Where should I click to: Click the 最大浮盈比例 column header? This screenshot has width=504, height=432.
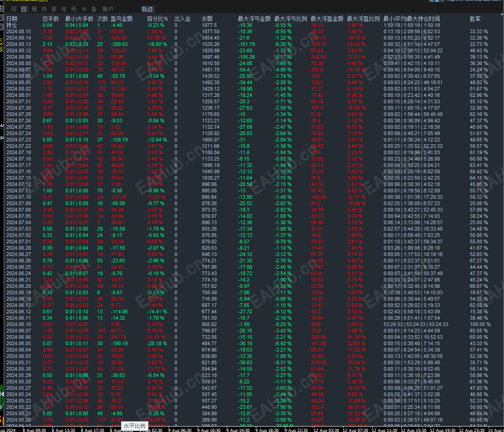[363, 19]
